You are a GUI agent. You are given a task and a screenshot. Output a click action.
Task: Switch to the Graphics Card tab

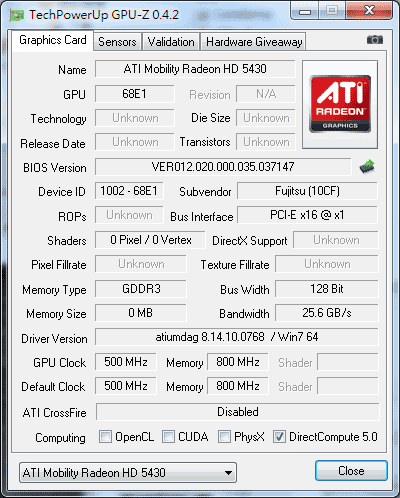[x=53, y=41]
